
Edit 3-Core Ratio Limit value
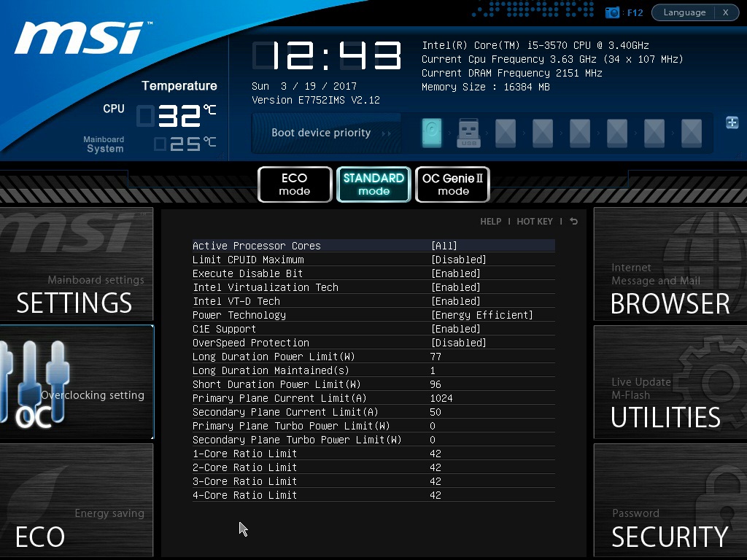click(x=436, y=481)
